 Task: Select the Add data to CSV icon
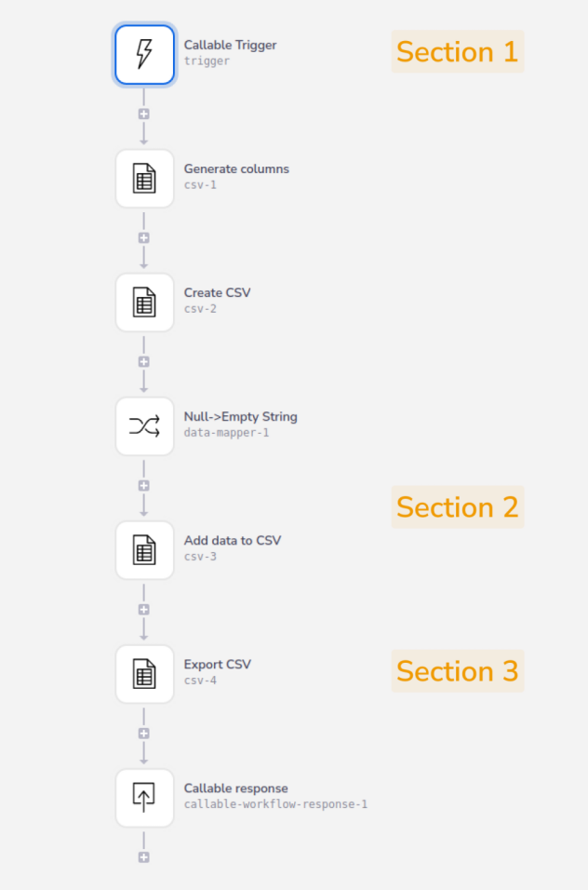pos(144,550)
